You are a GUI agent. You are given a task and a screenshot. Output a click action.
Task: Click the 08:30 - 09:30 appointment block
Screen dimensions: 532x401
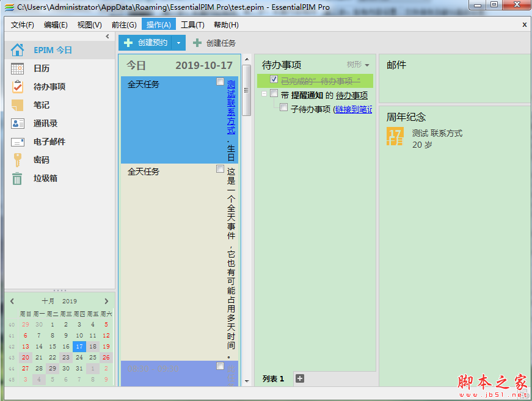point(180,373)
